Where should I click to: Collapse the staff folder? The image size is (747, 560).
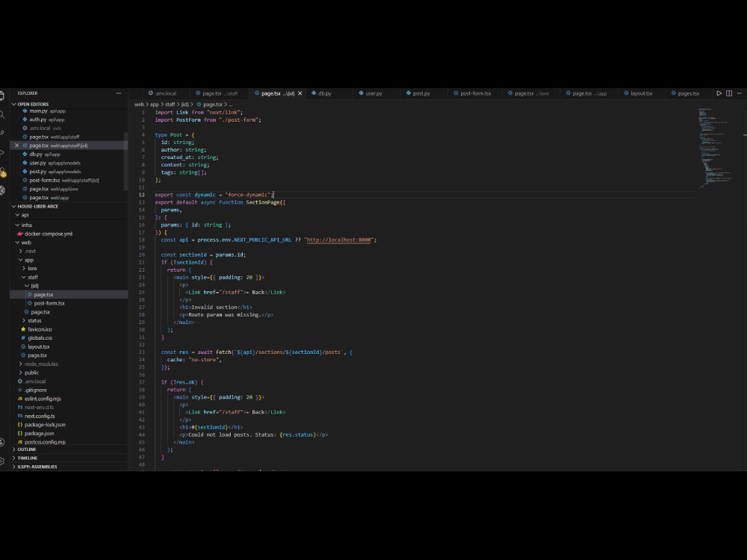(24, 277)
